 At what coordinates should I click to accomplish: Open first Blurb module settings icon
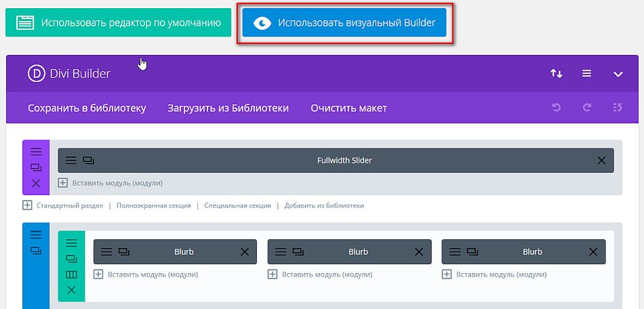106,252
